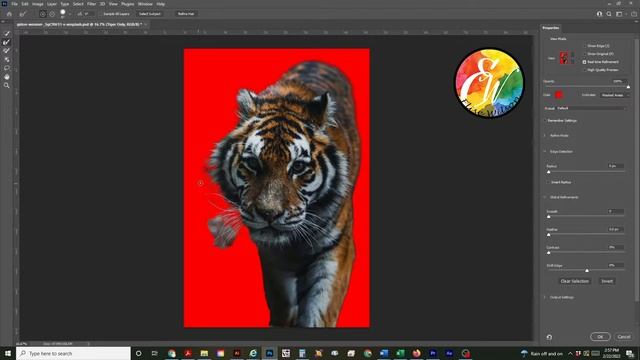Open the File menu

click(x=14, y=4)
